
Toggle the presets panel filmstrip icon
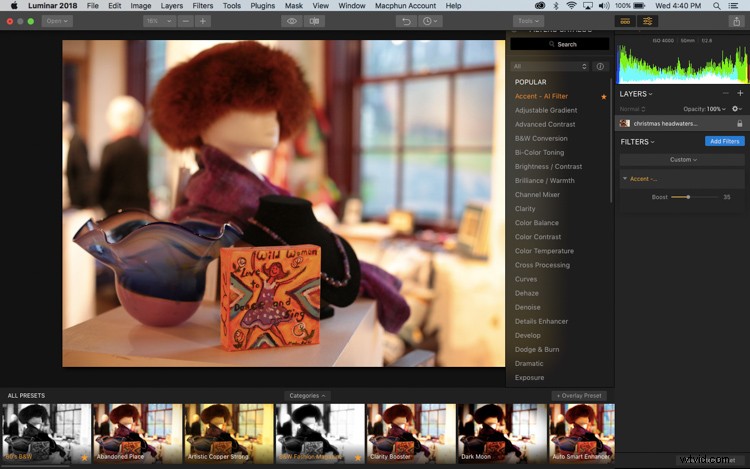pyautogui.click(x=625, y=21)
